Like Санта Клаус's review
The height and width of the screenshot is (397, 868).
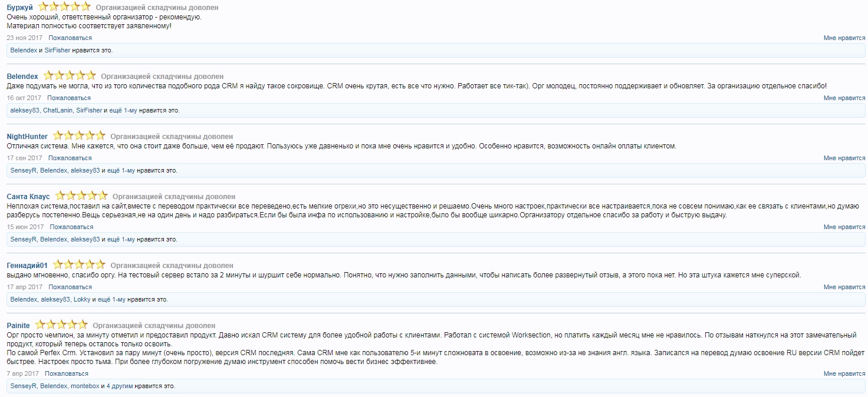[x=844, y=227]
